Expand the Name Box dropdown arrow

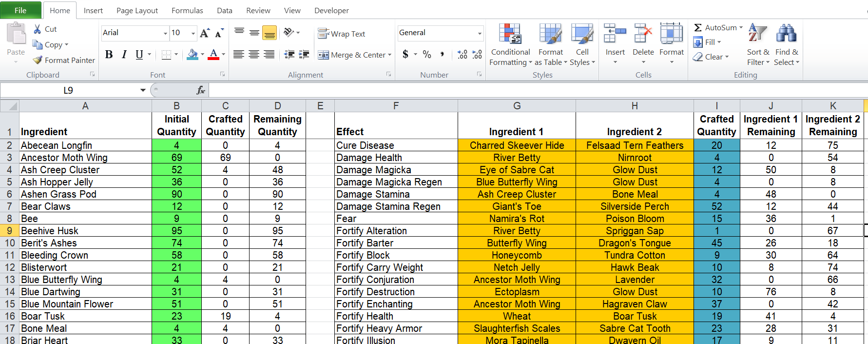[x=143, y=90]
